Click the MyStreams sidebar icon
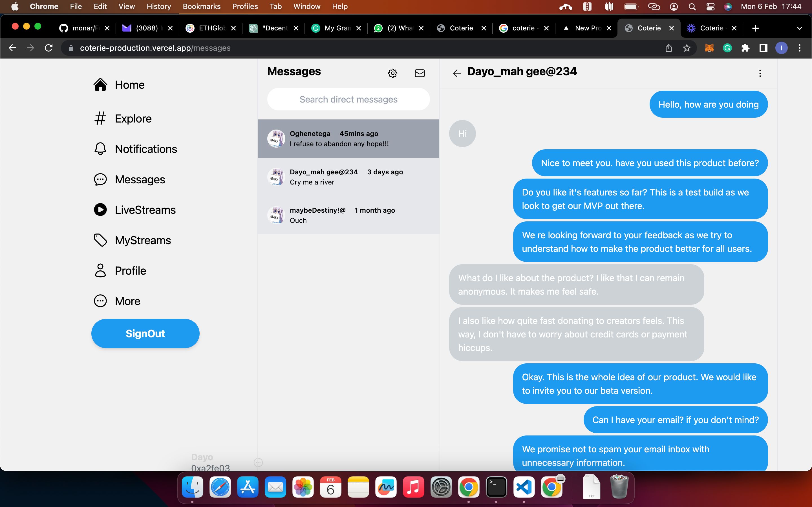The image size is (812, 507). click(x=101, y=240)
